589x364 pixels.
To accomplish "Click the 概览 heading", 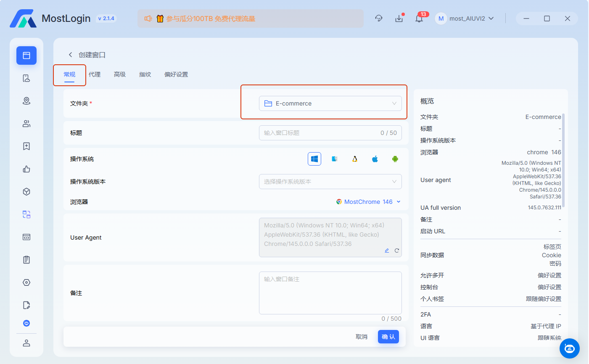I will point(427,101).
